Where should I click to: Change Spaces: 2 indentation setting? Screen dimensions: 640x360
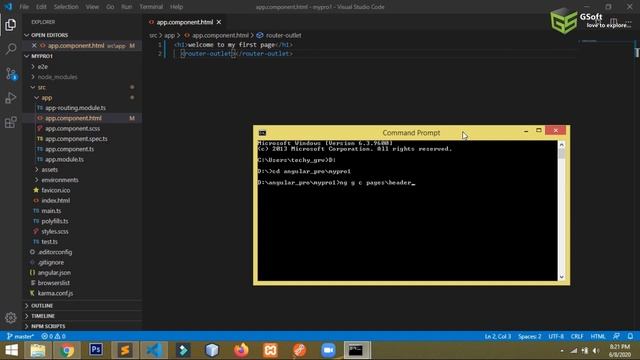(x=529, y=336)
